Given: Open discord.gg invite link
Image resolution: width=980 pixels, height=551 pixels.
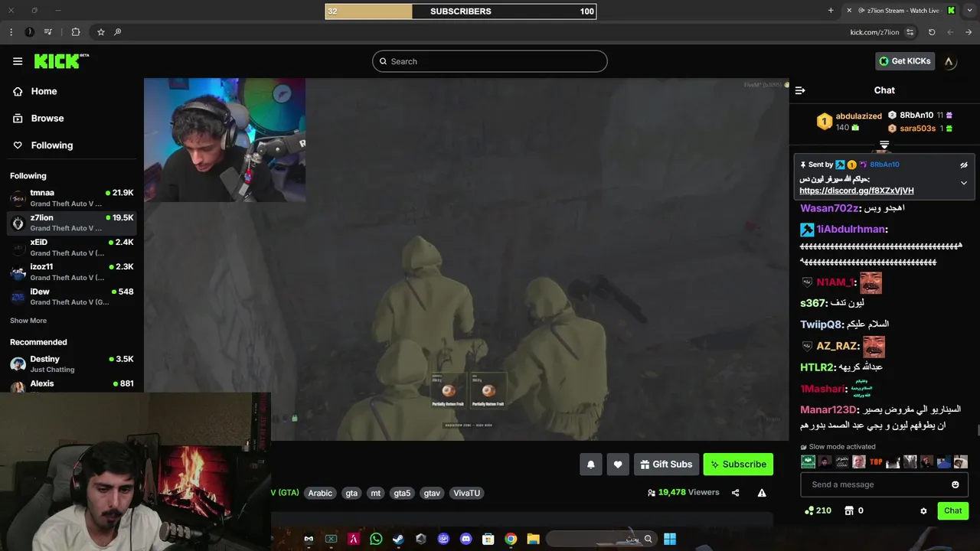Looking at the screenshot, I should (857, 191).
